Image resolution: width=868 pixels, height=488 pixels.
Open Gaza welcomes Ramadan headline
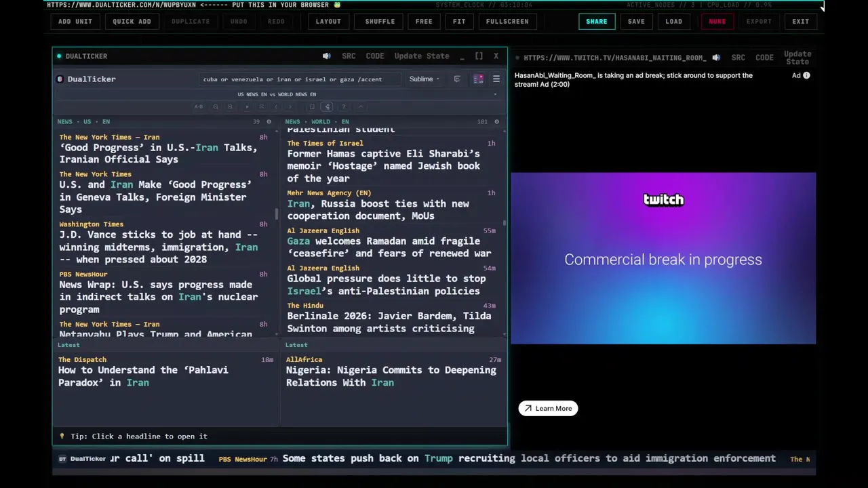(x=389, y=247)
